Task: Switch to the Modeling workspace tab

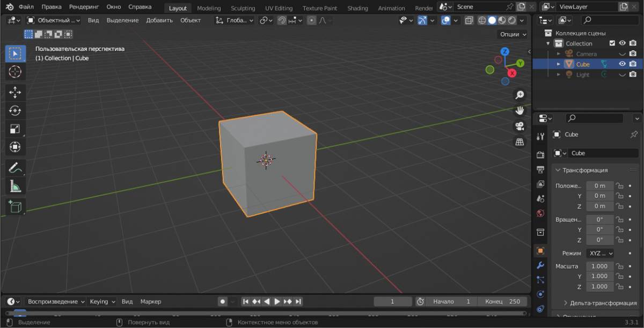Action: click(209, 8)
